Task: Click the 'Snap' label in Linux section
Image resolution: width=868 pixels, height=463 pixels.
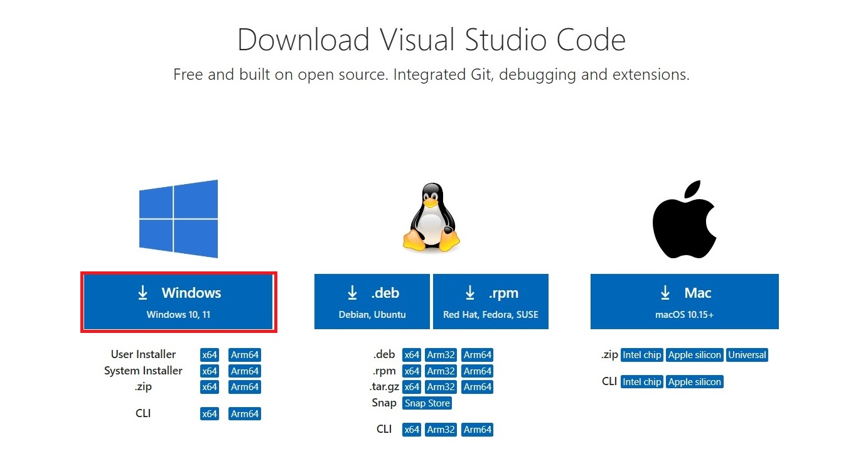Action: [x=384, y=403]
